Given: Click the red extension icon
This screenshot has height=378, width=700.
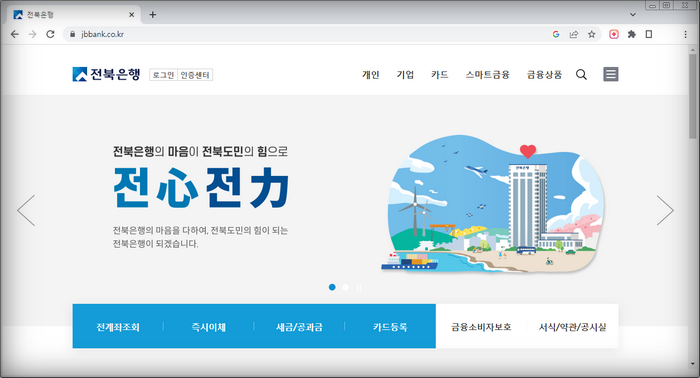Looking at the screenshot, I should (x=614, y=34).
